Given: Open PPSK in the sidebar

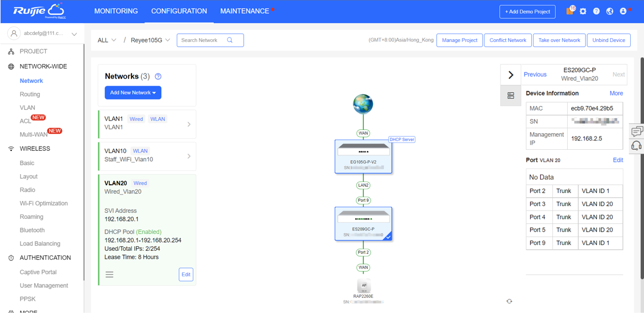Looking at the screenshot, I should point(28,299).
